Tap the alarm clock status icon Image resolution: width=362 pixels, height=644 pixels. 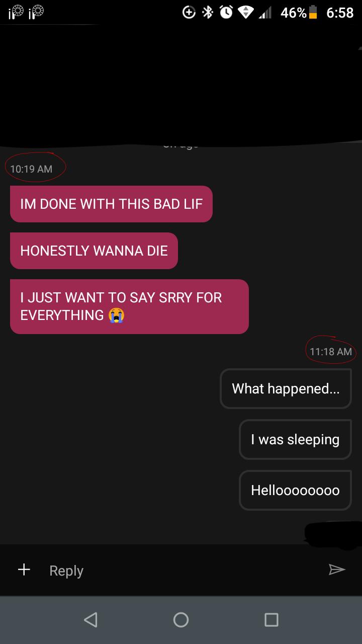tap(225, 13)
